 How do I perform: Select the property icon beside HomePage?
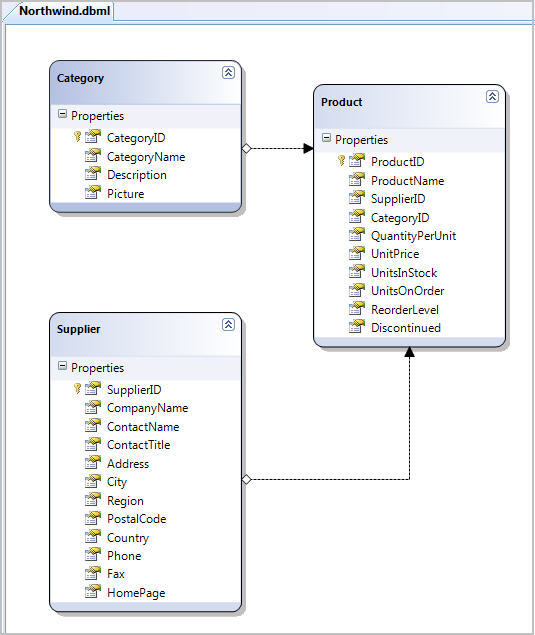(93, 592)
